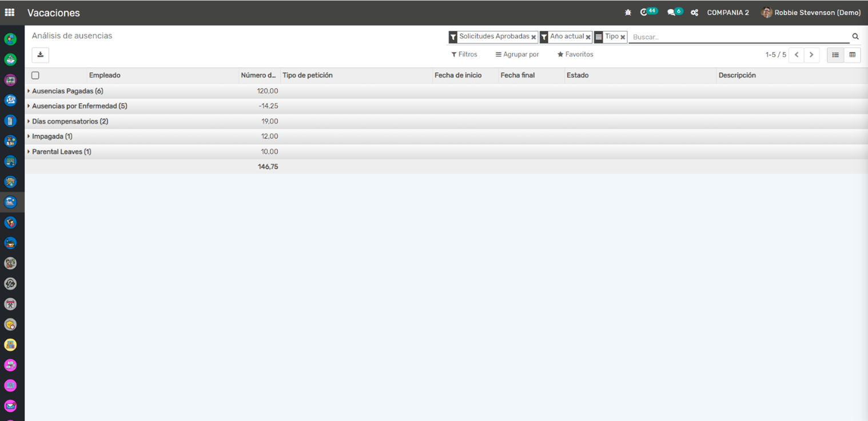Go to the next page arrow
Screen dimensions: 868x421
[x=811, y=55]
